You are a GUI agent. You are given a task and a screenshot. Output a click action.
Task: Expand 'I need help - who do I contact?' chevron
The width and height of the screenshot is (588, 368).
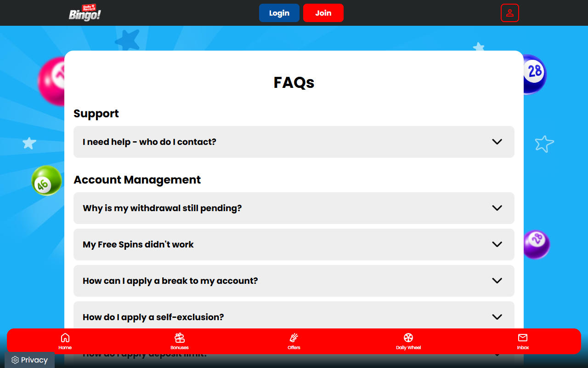[497, 142]
